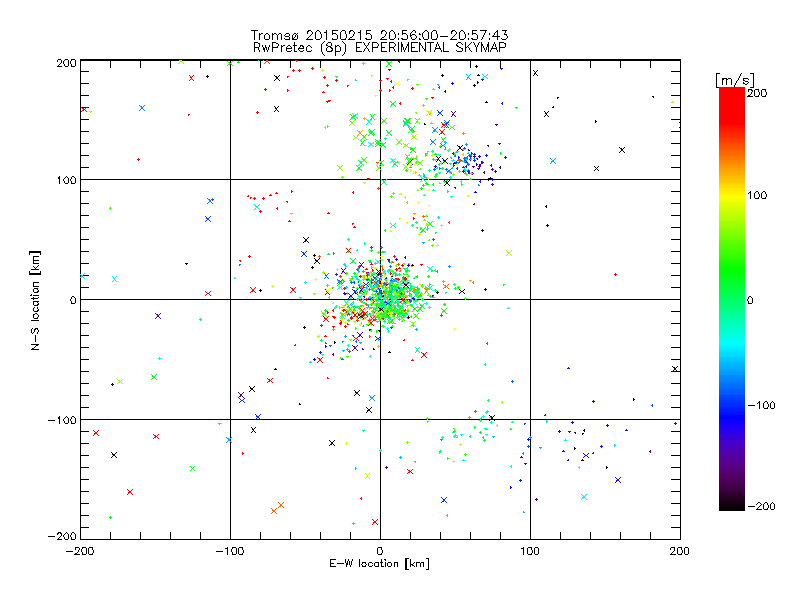The width and height of the screenshot is (800, 600).
Task: Click the '[m/s]' colorbar unit label
Action: [735, 80]
